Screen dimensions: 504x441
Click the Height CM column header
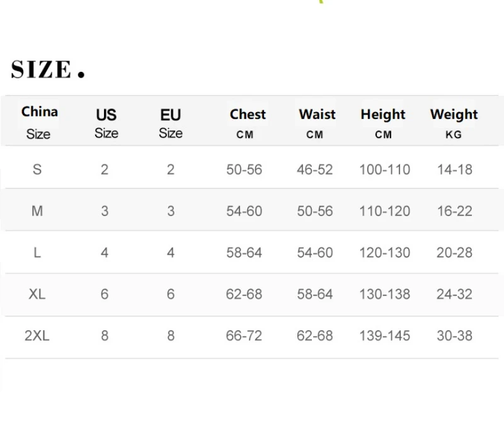coord(382,123)
